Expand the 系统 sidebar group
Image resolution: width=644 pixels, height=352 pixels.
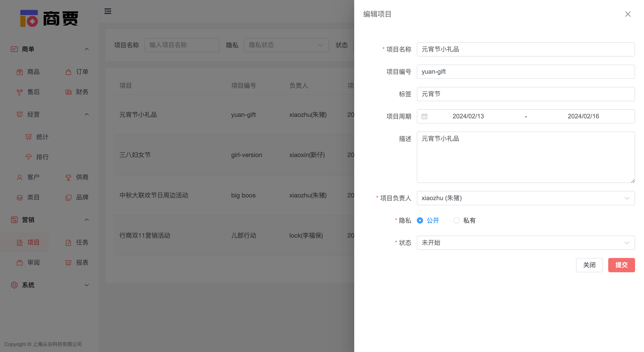[87, 285]
